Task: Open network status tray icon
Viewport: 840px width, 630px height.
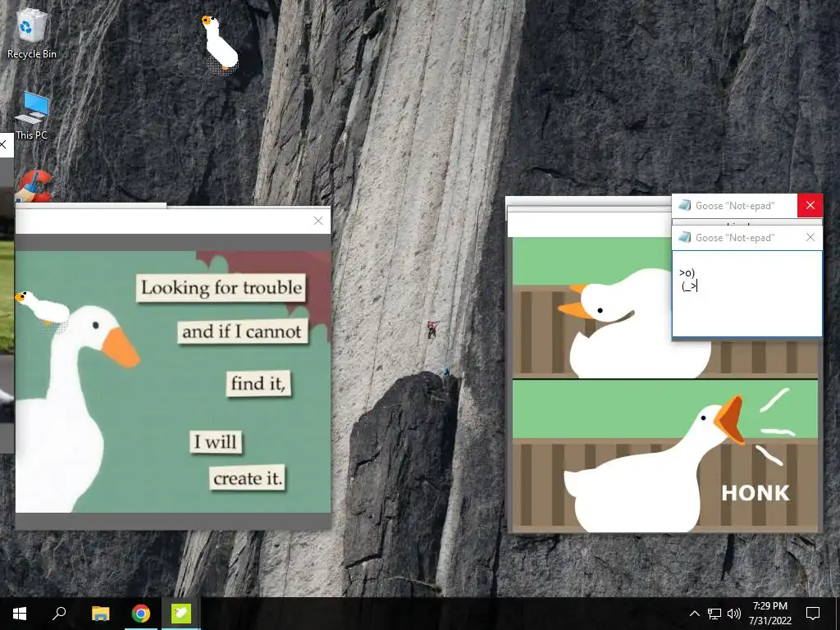Action: point(714,614)
